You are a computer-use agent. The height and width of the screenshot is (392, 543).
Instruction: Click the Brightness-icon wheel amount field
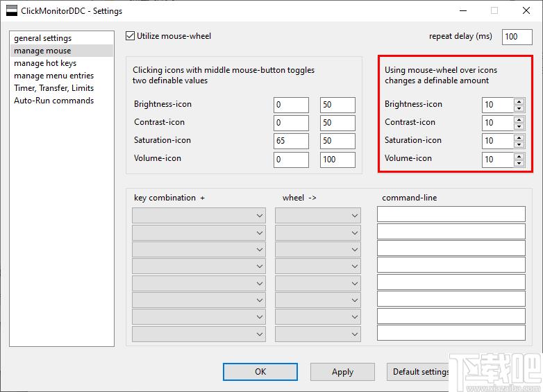click(498, 105)
